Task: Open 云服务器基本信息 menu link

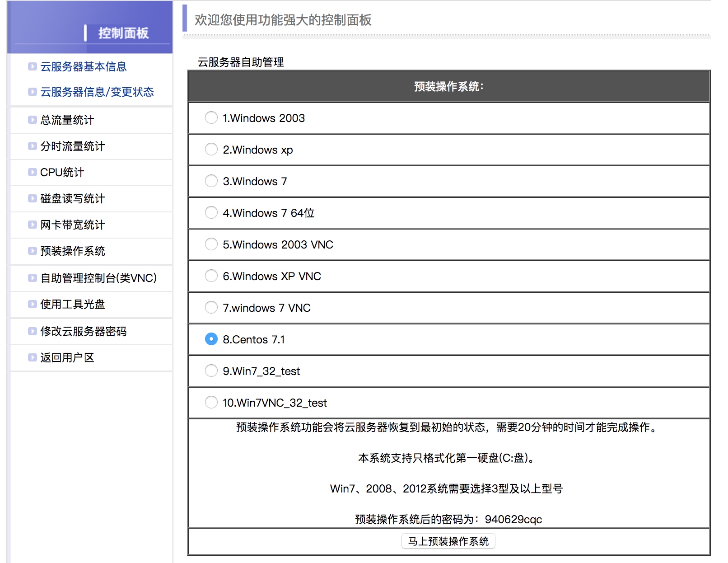Action: tap(84, 66)
